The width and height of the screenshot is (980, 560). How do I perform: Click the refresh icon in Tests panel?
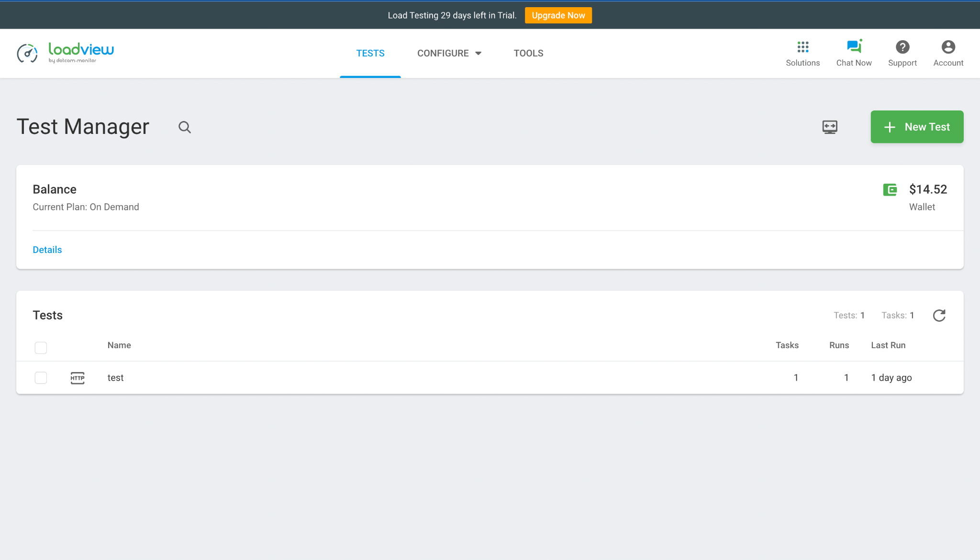pos(940,315)
